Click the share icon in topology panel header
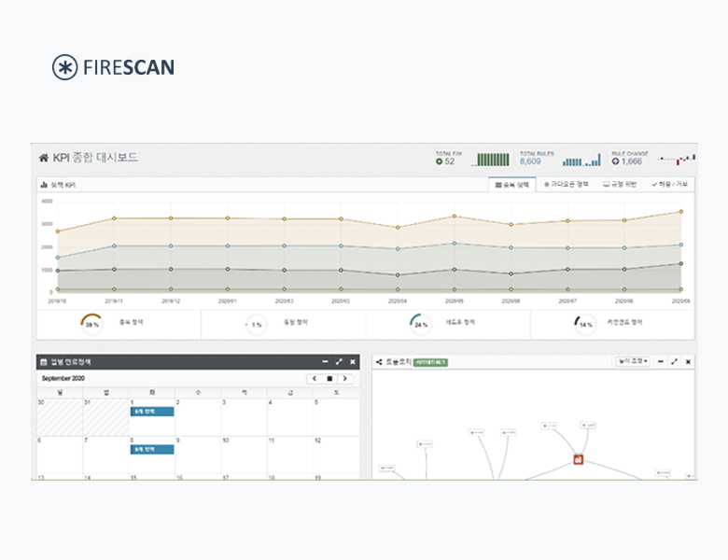Screen dimensions: 728x560 (379, 361)
